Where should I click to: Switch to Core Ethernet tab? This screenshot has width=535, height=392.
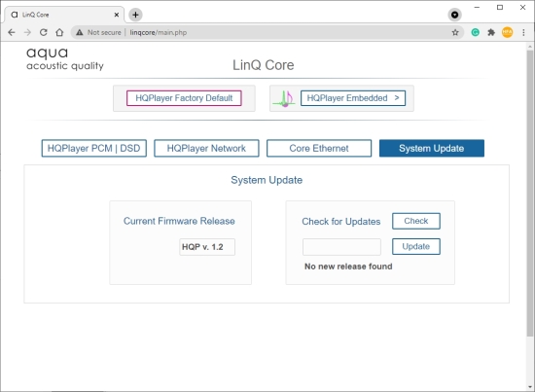(319, 148)
